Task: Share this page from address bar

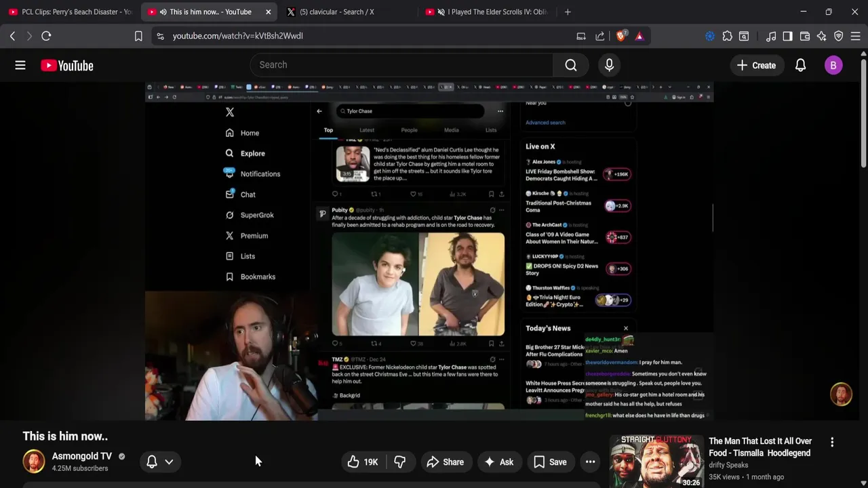Action: (x=600, y=36)
